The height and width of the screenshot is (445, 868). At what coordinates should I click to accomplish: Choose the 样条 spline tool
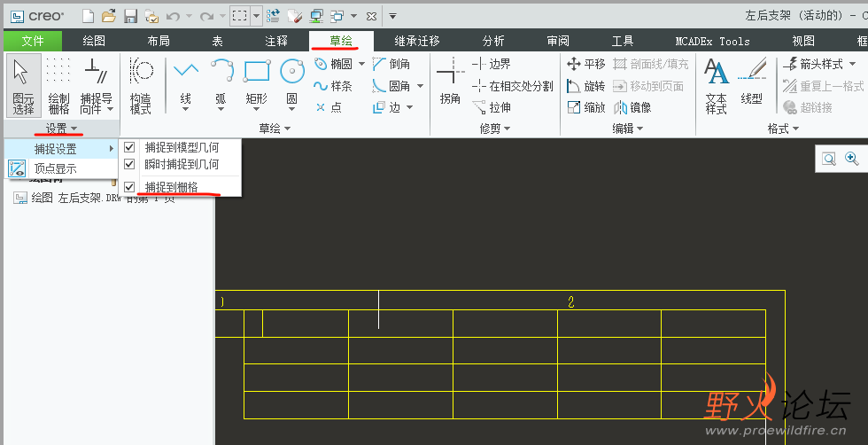(x=334, y=86)
